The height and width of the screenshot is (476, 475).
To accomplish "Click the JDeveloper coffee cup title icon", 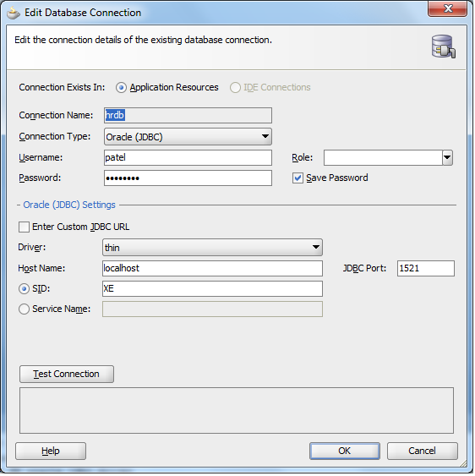I will tap(13, 13).
